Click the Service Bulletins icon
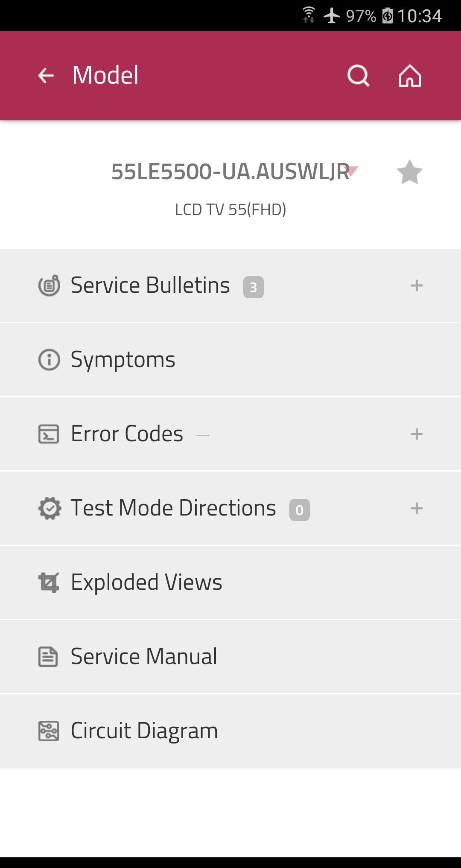Screen dimensions: 461x868 click(x=49, y=285)
